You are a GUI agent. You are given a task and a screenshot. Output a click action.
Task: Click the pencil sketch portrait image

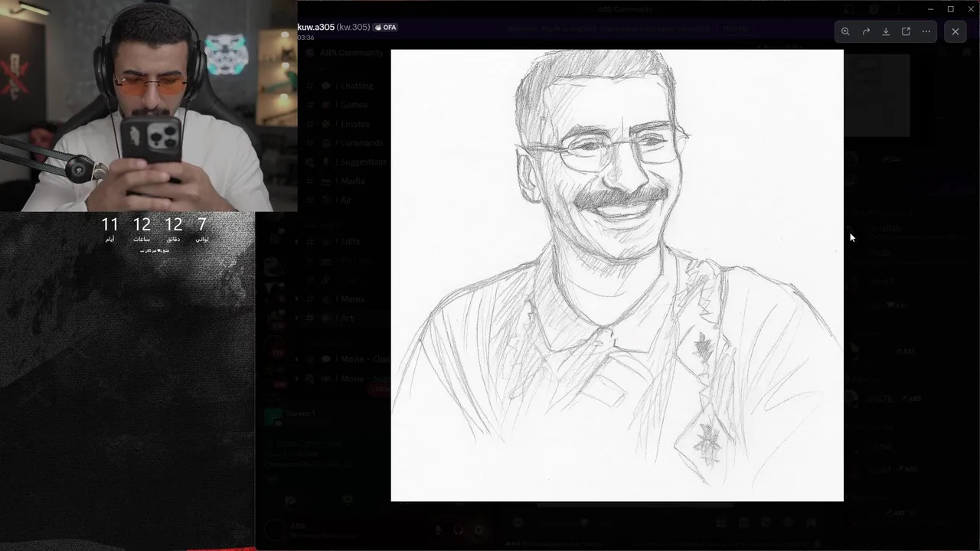(x=617, y=275)
